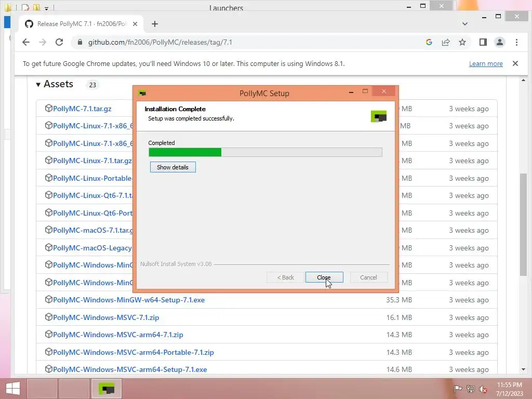Click package icon beside PollyMC-7.1.tar.gz

(48, 108)
